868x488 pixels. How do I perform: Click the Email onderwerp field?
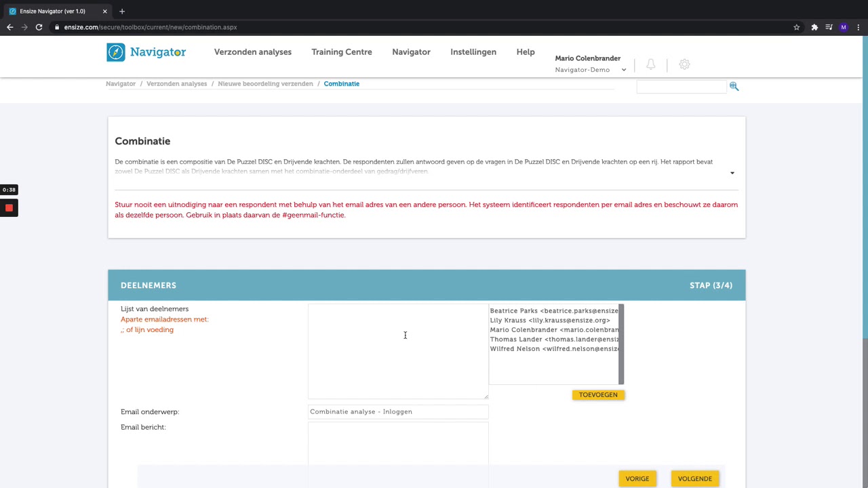398,411
